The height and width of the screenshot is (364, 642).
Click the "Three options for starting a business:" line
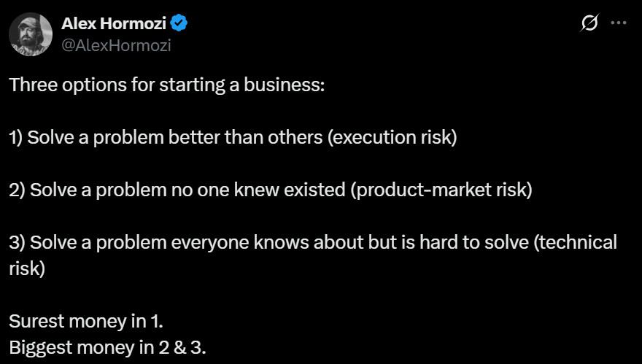point(166,84)
